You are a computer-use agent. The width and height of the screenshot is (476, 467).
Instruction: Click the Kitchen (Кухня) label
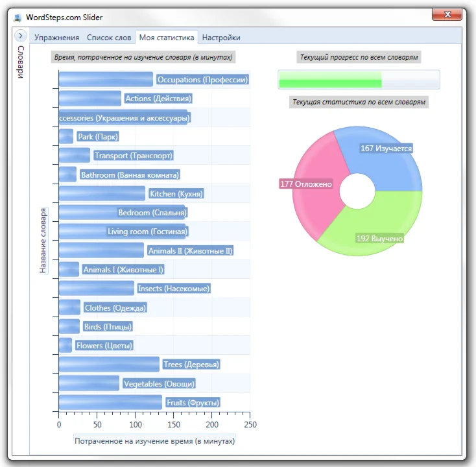tap(176, 194)
